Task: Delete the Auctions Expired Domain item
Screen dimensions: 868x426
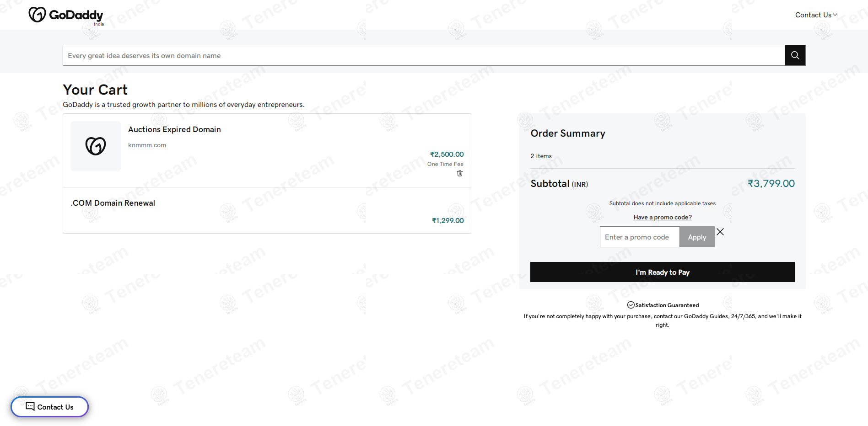Action: pyautogui.click(x=460, y=173)
